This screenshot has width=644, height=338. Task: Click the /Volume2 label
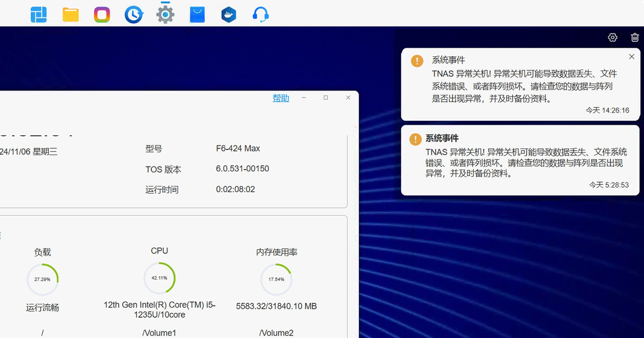[276, 333]
